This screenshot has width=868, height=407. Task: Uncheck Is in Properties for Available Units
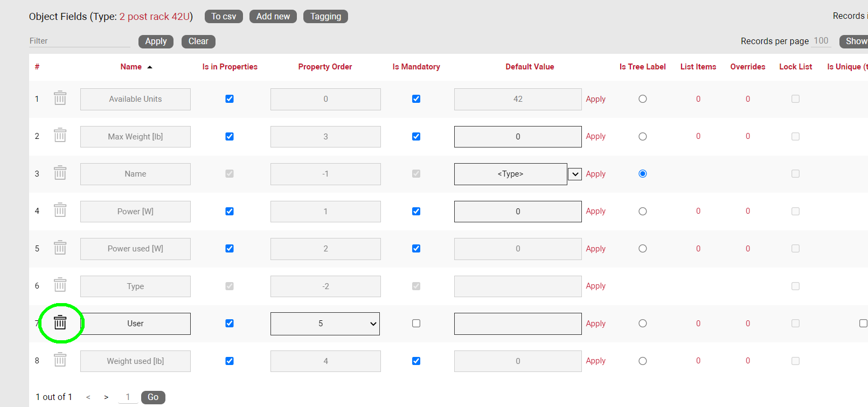tap(230, 99)
